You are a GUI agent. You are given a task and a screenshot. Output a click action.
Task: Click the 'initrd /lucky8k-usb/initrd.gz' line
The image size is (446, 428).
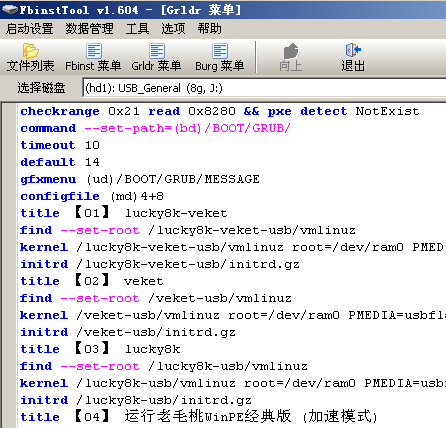(136, 400)
